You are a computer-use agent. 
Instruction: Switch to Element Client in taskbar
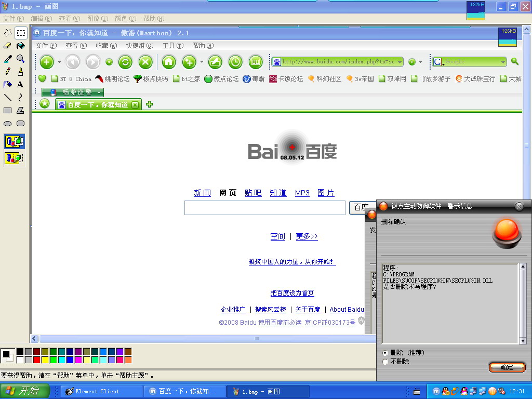(x=102, y=392)
